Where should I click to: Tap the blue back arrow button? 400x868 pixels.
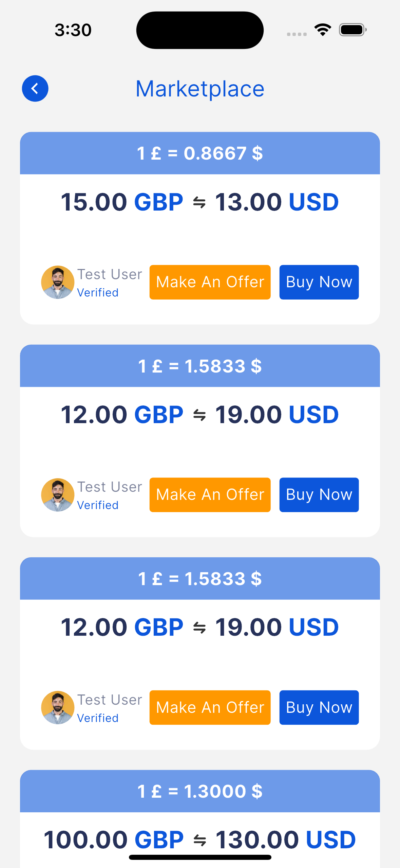(35, 88)
